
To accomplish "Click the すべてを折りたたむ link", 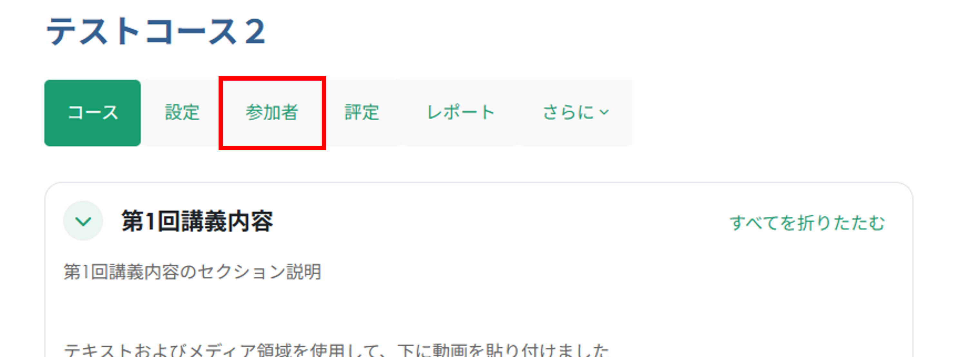I will tap(807, 223).
